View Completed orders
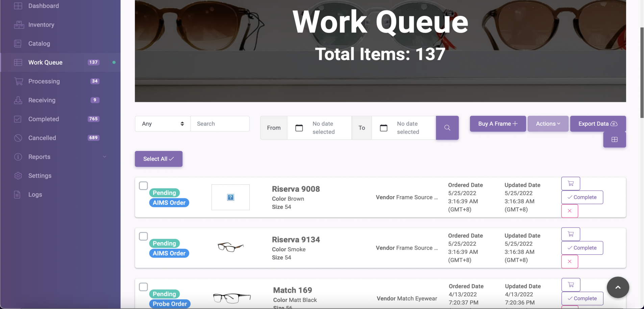Image resolution: width=644 pixels, height=309 pixels. pyautogui.click(x=44, y=119)
